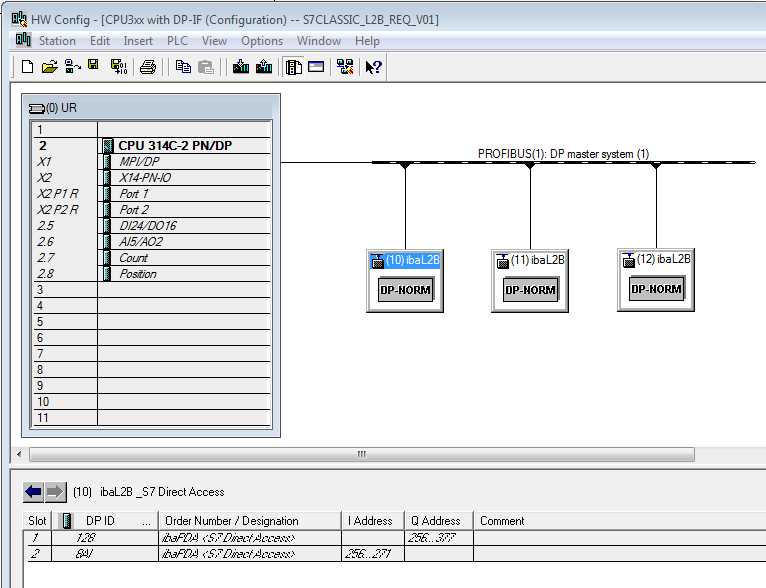This screenshot has width=766, height=588.
Task: Click the context Help arrow icon
Action: click(373, 67)
